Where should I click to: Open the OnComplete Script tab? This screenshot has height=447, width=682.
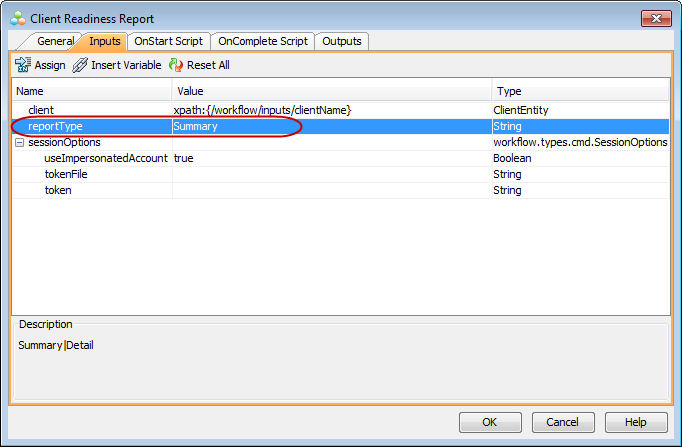pos(262,41)
